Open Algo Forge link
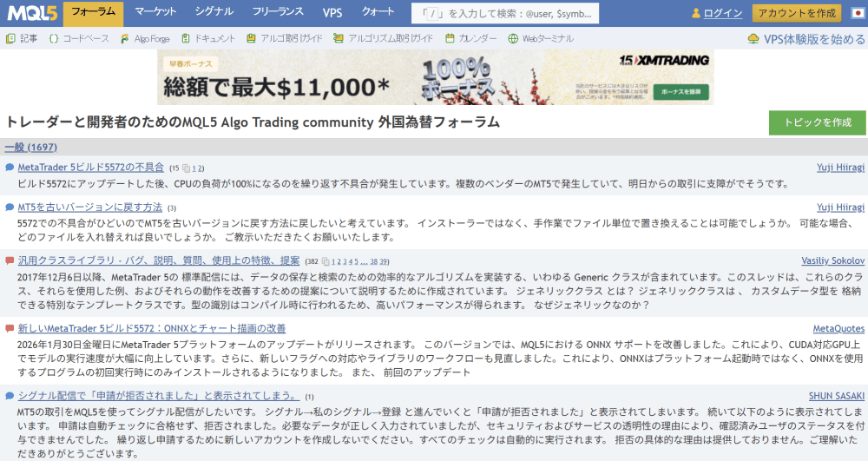The height and width of the screenshot is (461, 868). [152, 38]
